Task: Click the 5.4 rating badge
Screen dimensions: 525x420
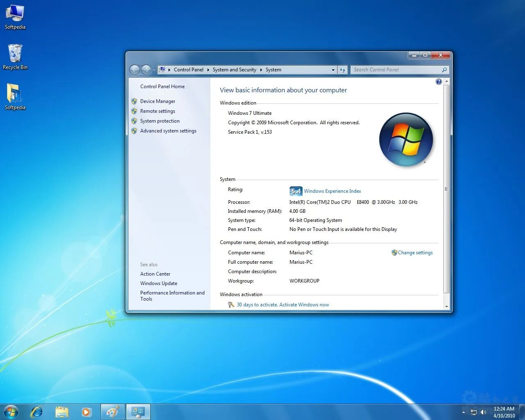Action: pyautogui.click(x=296, y=191)
